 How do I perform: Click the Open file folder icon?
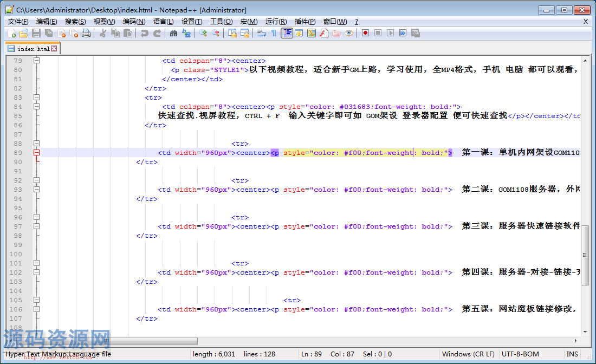pyautogui.click(x=24, y=33)
